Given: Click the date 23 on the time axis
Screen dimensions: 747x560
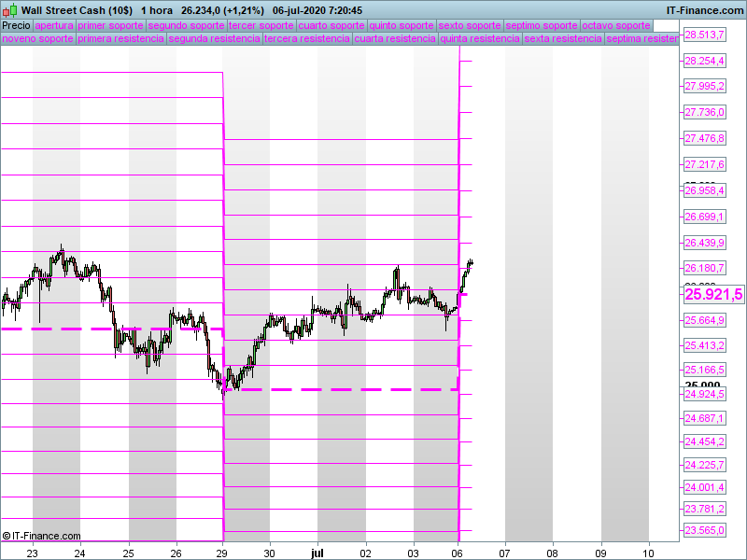Looking at the screenshot, I should [33, 553].
